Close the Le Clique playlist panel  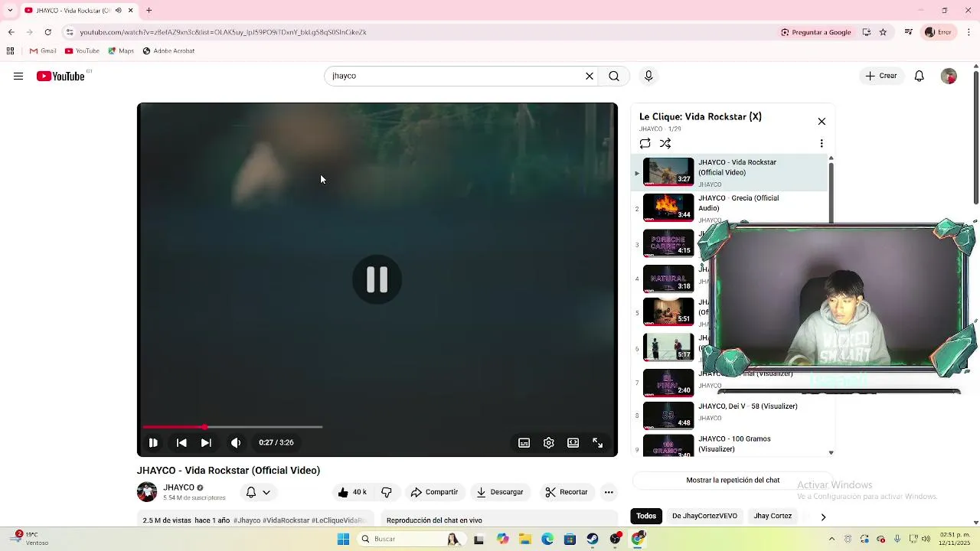tap(822, 122)
